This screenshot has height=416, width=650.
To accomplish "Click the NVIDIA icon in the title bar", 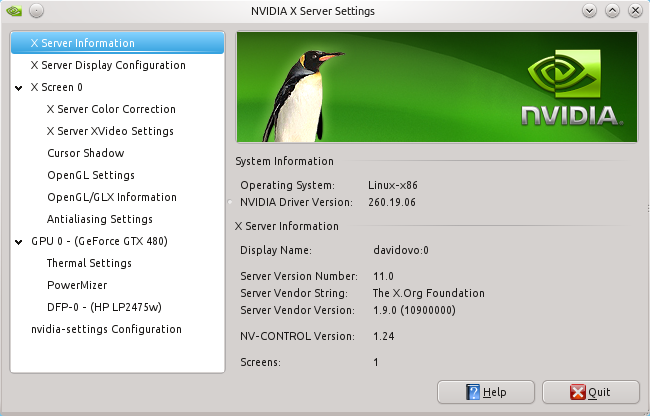I will pos(14,11).
